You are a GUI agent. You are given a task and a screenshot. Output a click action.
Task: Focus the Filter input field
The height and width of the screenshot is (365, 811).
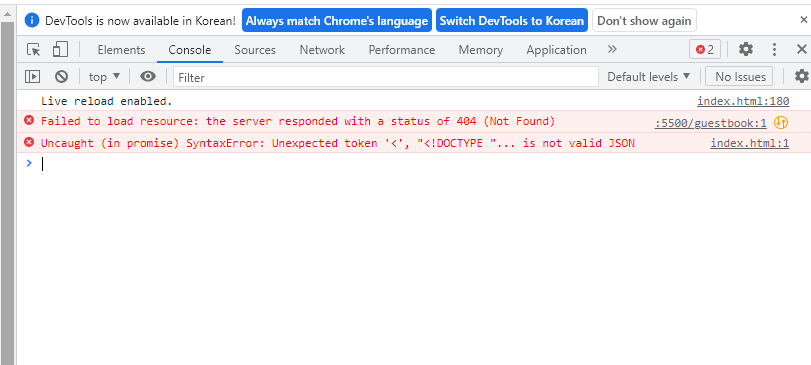tap(386, 77)
